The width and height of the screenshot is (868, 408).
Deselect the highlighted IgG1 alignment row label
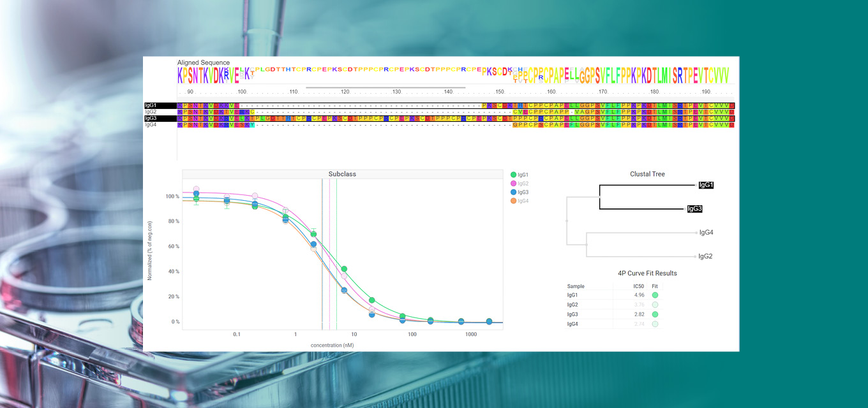pyautogui.click(x=152, y=104)
